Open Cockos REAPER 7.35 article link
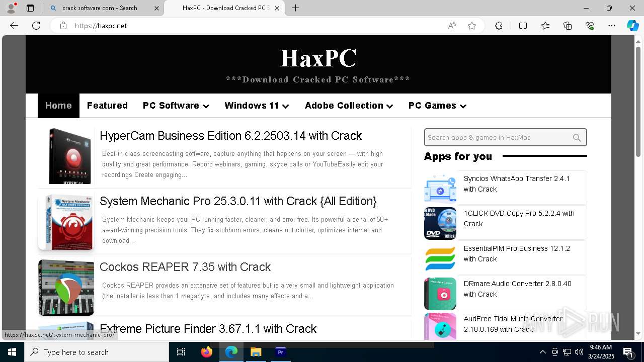The width and height of the screenshot is (644, 362). [x=185, y=267]
